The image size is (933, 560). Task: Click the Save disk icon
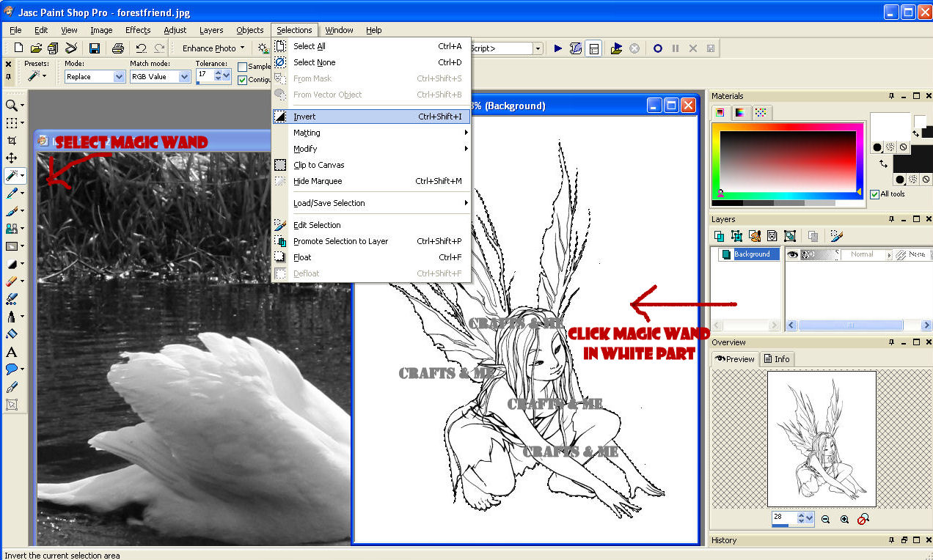pos(95,48)
